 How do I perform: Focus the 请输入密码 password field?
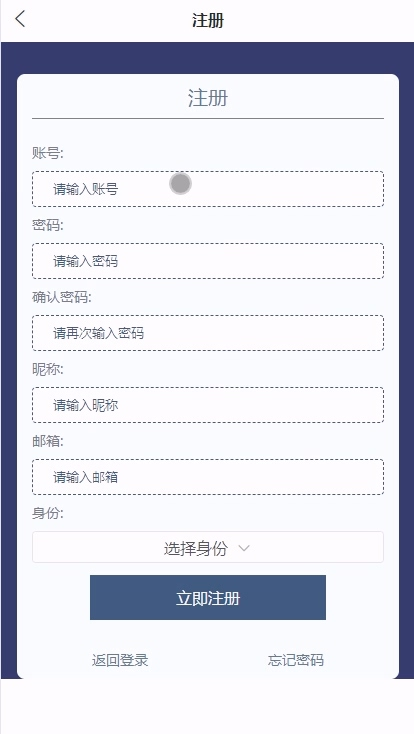(208, 261)
